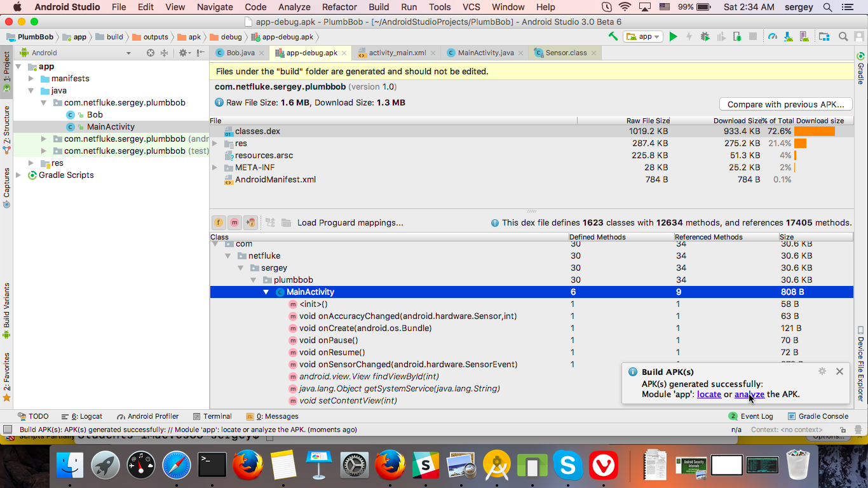
Task: Hide the Project panel with hide icon
Action: click(x=200, y=53)
